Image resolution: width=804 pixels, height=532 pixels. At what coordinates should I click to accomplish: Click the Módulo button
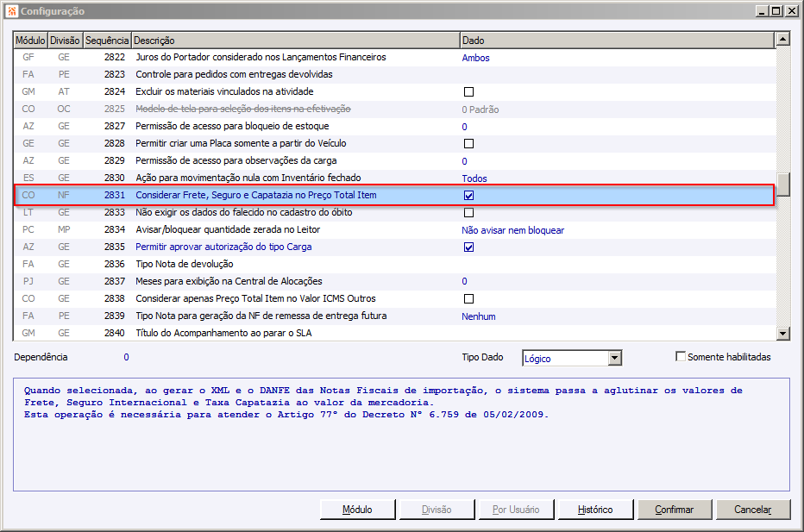pyautogui.click(x=357, y=510)
